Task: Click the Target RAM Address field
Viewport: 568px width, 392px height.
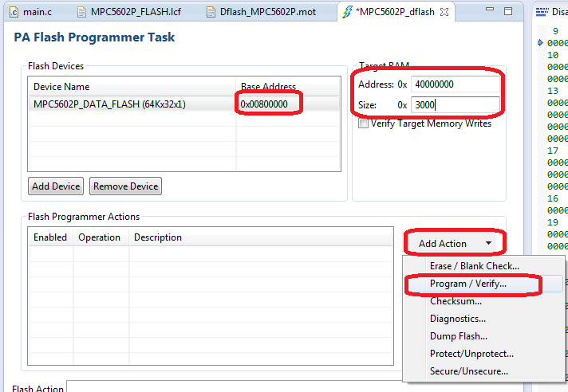Action: pos(455,84)
